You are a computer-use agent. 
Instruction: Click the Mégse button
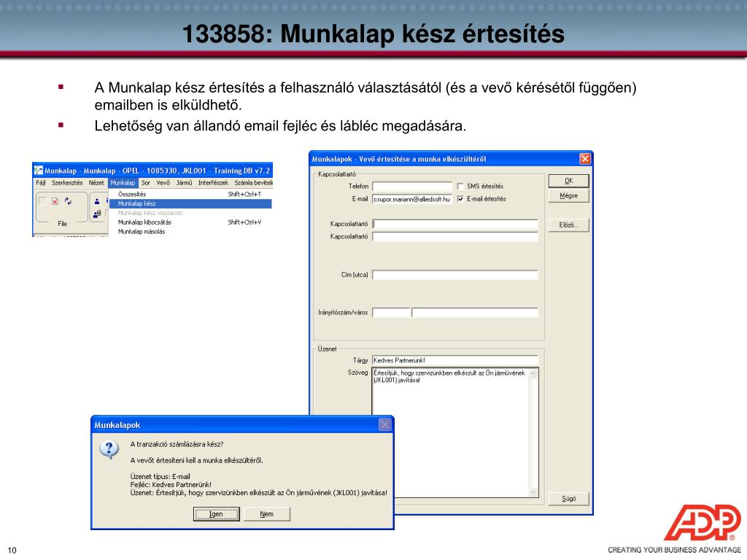(x=569, y=195)
